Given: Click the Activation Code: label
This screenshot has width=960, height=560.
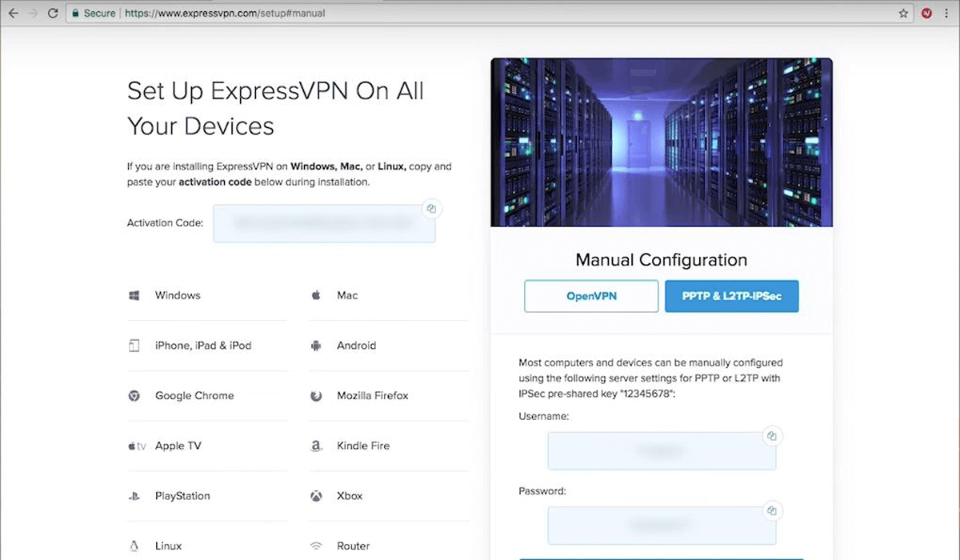Looking at the screenshot, I should [x=165, y=223].
